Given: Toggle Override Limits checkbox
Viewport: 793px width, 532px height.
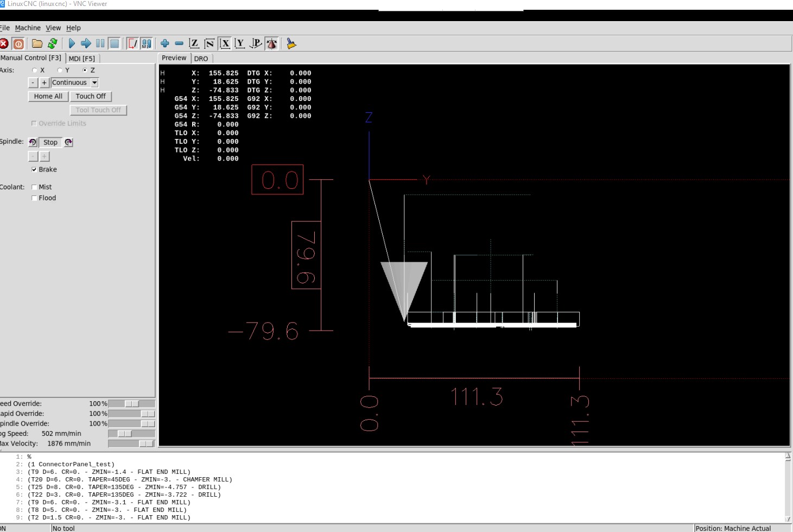Looking at the screenshot, I should tap(34, 123).
